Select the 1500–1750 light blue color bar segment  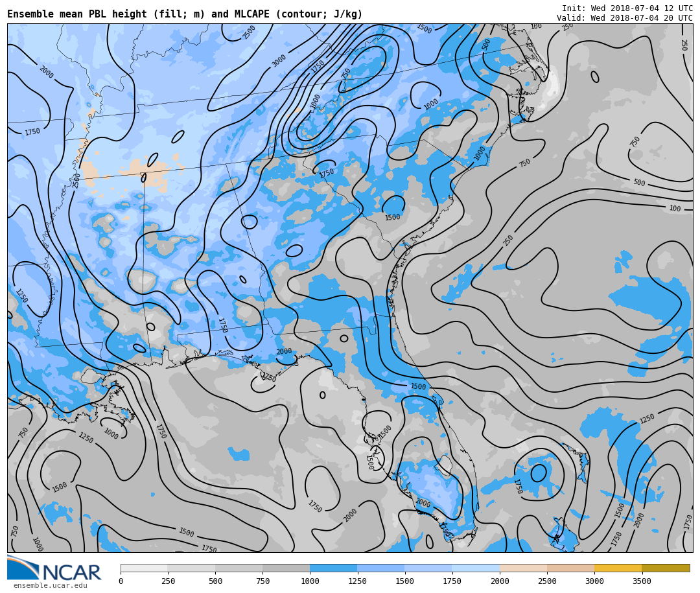point(428,568)
